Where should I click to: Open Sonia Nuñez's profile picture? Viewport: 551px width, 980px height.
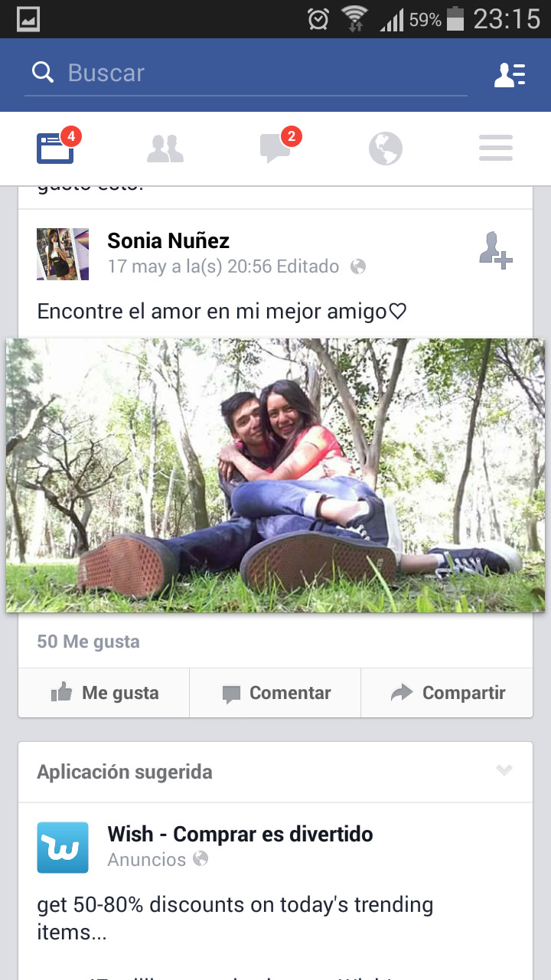click(63, 253)
